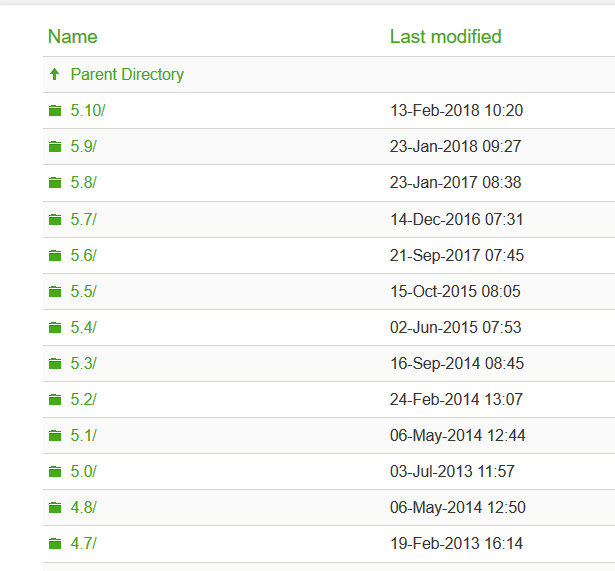Viewport: 615px width, 571px height.
Task: Select the date 21-Sep-2017 07:45
Action: tap(457, 256)
